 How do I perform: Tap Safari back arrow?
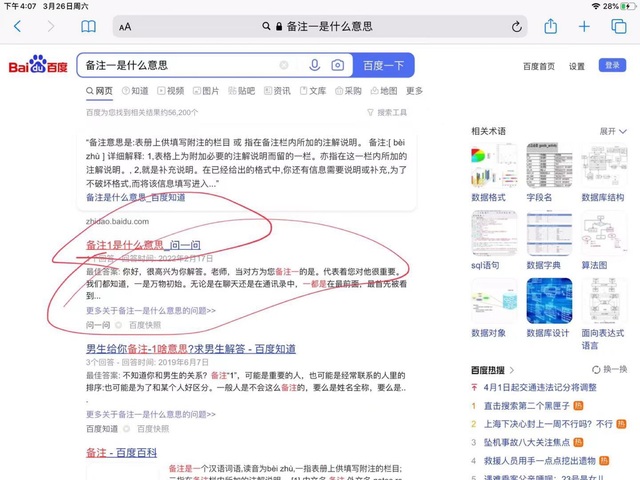click(17, 27)
